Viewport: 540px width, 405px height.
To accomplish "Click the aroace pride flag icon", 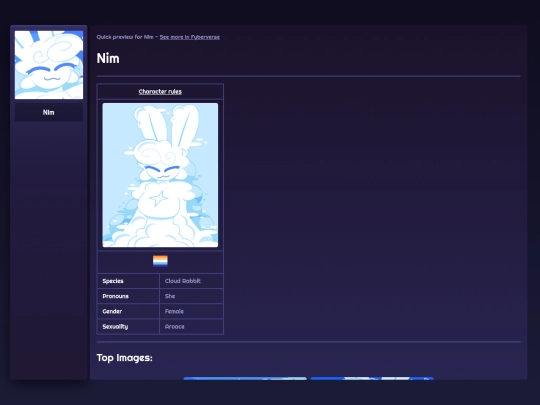I will click(160, 261).
